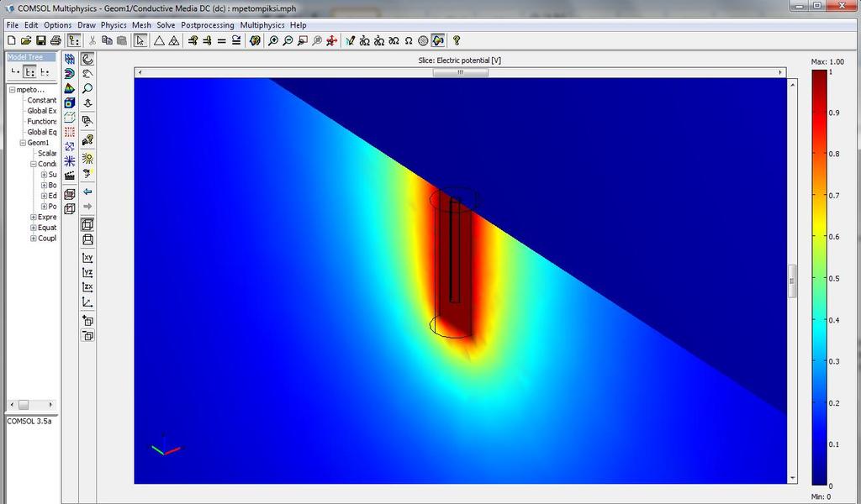This screenshot has height=504, width=861.
Task: Go to previous view blue arrow
Action: (87, 192)
